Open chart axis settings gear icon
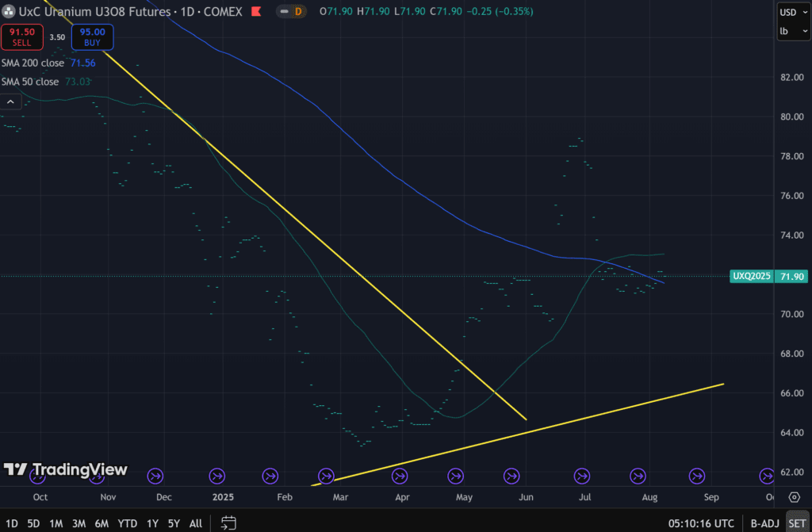Viewport: 812px width, 532px height. [x=794, y=497]
